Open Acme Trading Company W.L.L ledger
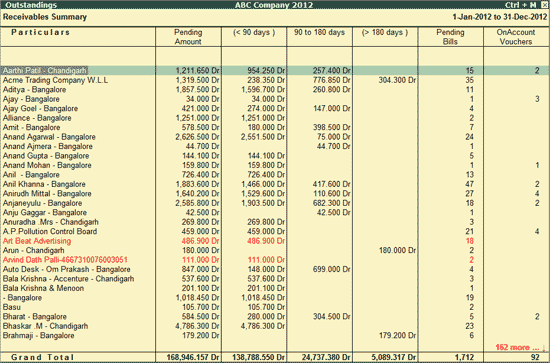 click(55, 80)
